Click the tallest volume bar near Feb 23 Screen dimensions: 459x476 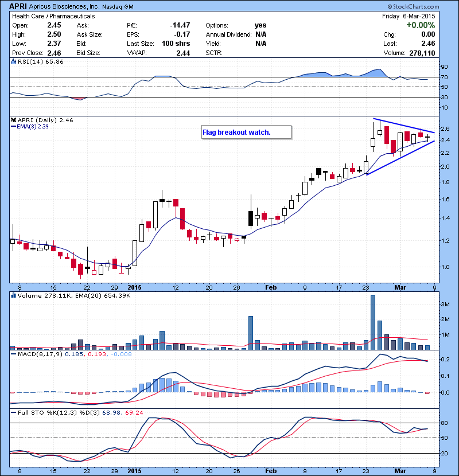point(372,322)
